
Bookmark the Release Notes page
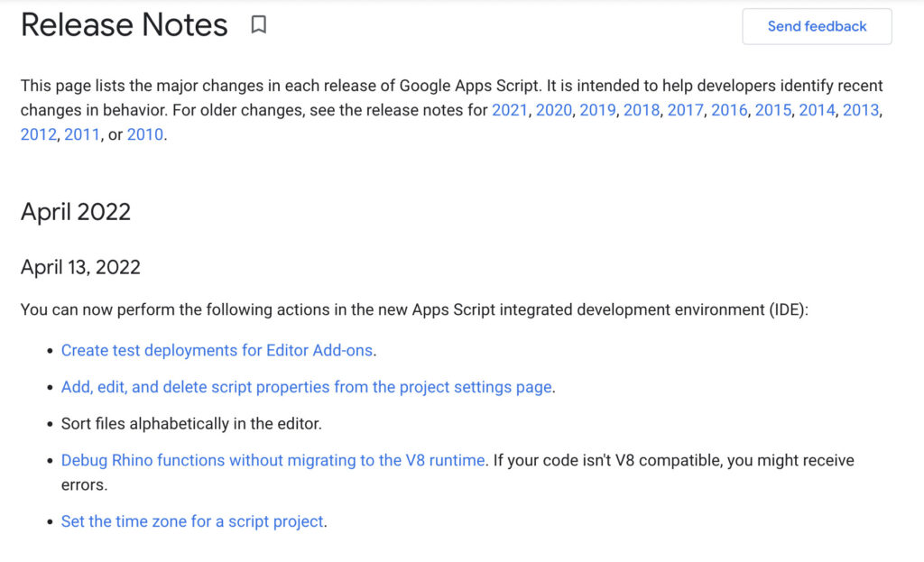(259, 24)
